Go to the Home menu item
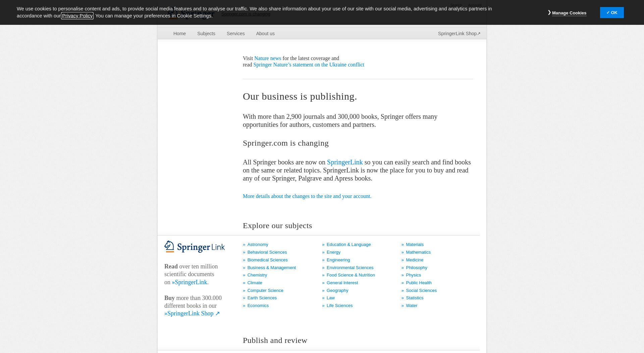 click(x=179, y=34)
